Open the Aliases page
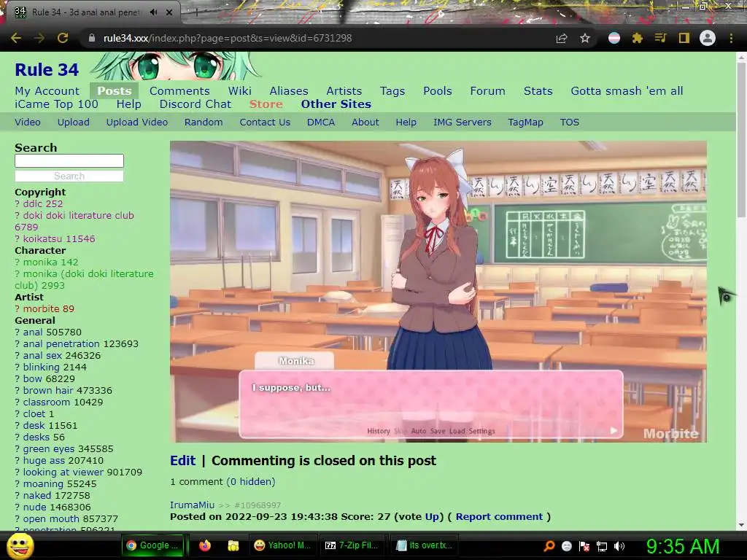The width and height of the screenshot is (747, 560). [x=289, y=91]
